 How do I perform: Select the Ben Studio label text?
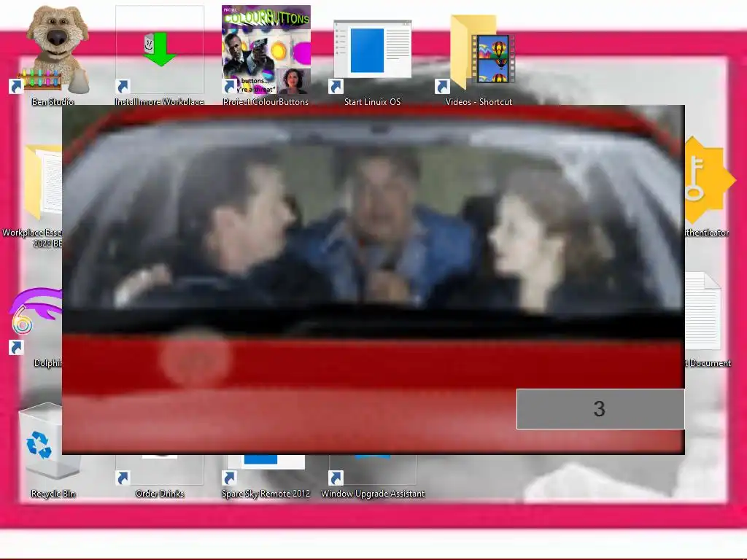tap(53, 102)
